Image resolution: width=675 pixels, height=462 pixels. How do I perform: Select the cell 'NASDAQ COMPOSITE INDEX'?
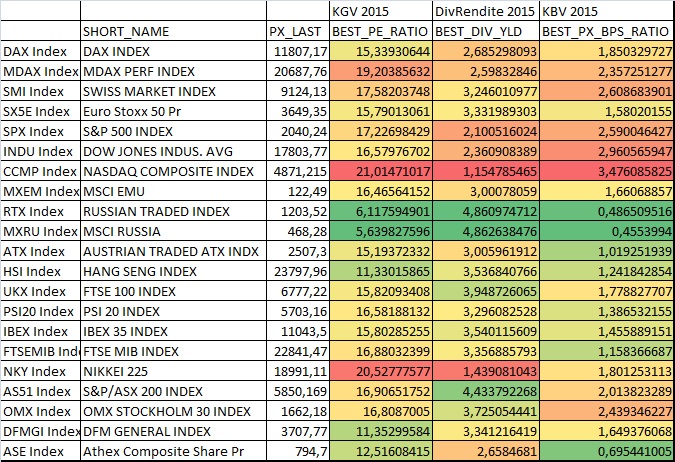tap(173, 171)
